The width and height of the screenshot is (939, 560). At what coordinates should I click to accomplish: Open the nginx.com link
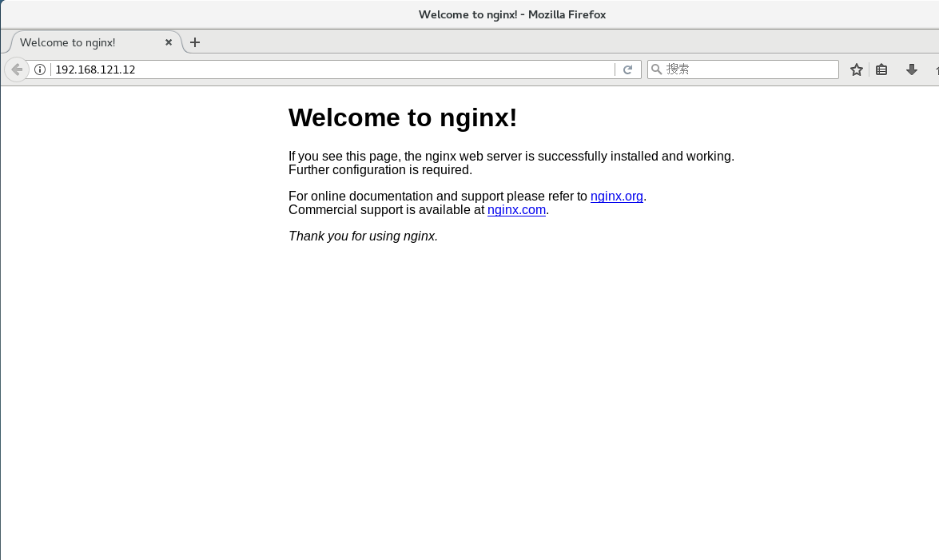(x=516, y=210)
